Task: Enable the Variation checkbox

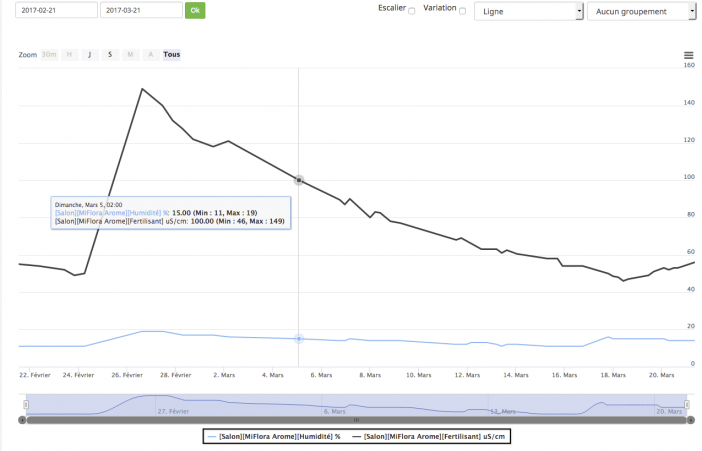Action: (x=462, y=11)
